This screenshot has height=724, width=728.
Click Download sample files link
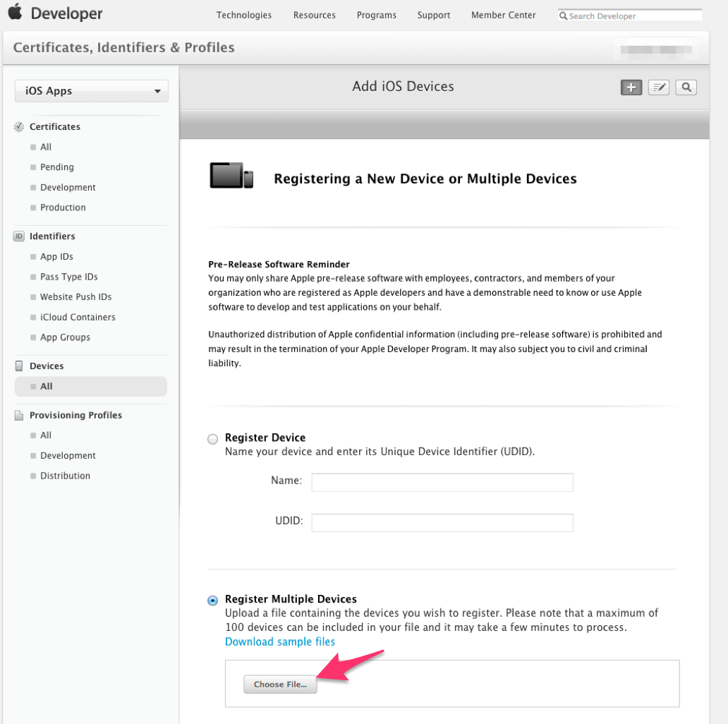pos(280,642)
